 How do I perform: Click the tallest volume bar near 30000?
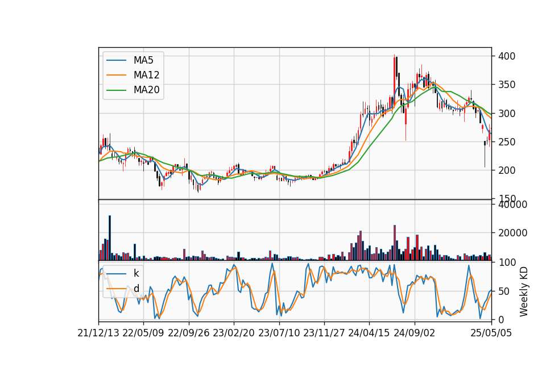point(110,238)
